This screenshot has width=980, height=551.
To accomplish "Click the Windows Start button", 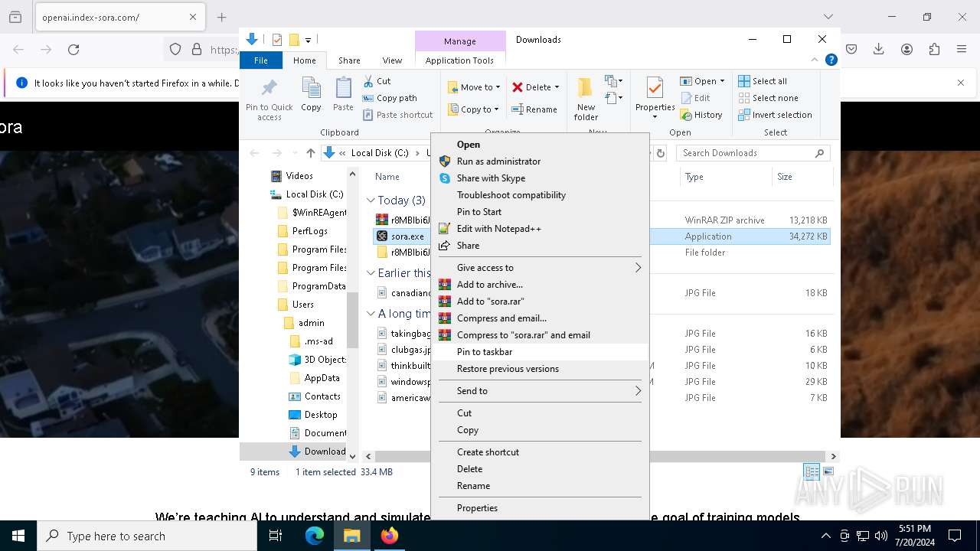I will (x=18, y=536).
